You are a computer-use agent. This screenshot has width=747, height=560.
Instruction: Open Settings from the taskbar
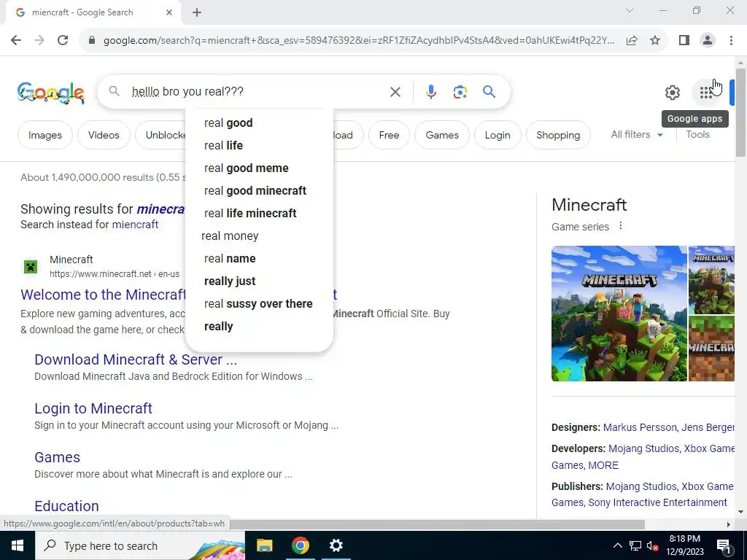(336, 545)
